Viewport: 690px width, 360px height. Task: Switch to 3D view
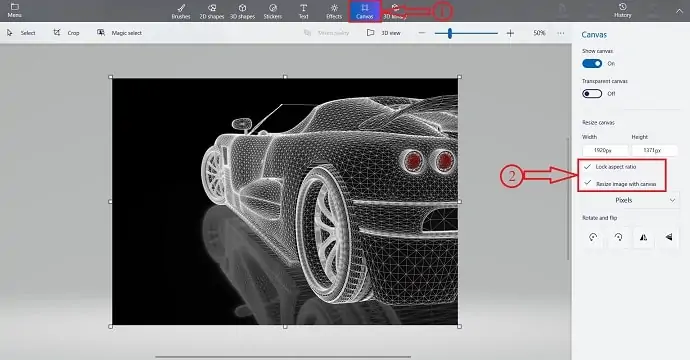[x=384, y=33]
